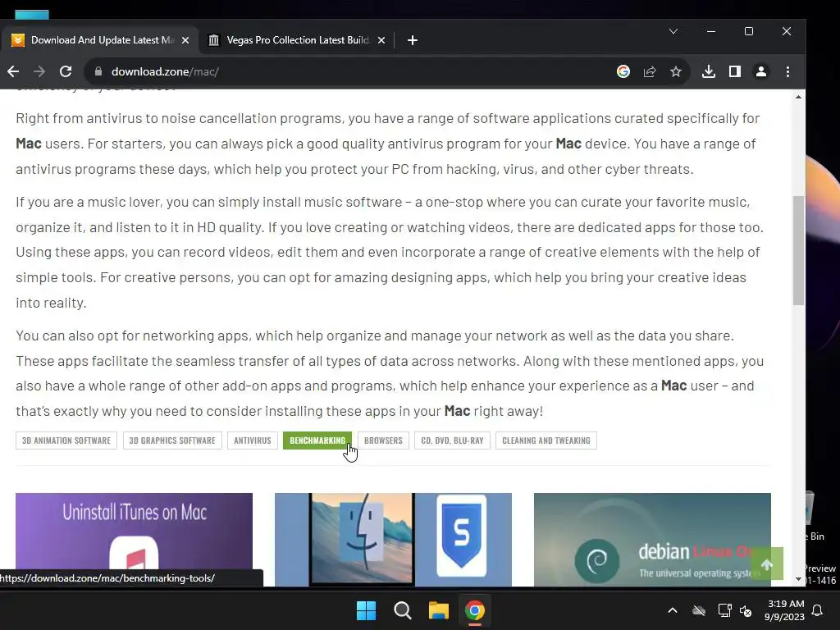Open the Windows Start menu
Viewport: 840px width, 630px height.
point(367,610)
